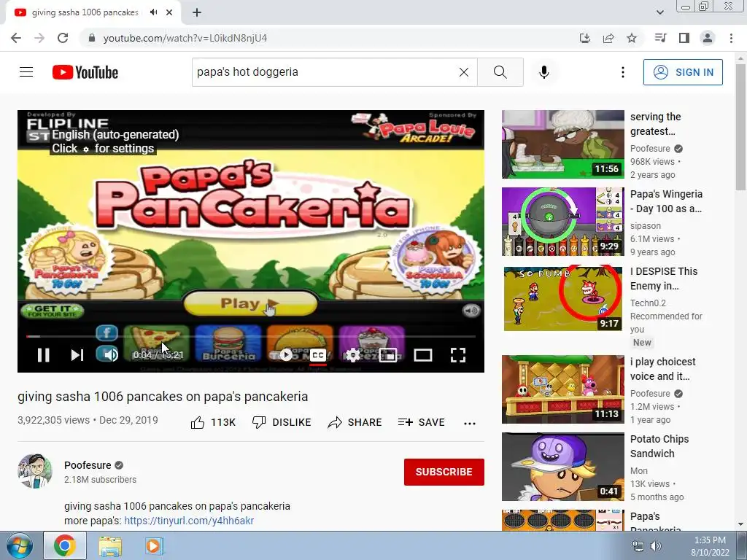Open File Explorer from taskbar
The width and height of the screenshot is (747, 560).
[x=110, y=545]
